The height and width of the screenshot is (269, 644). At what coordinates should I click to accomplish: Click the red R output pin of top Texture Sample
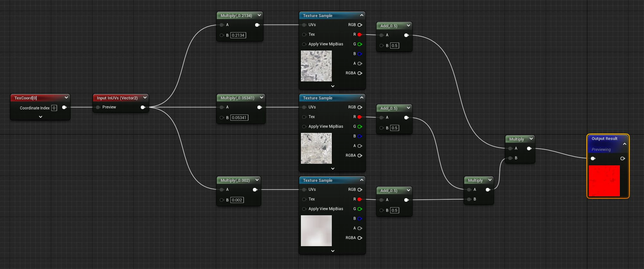coord(360,35)
